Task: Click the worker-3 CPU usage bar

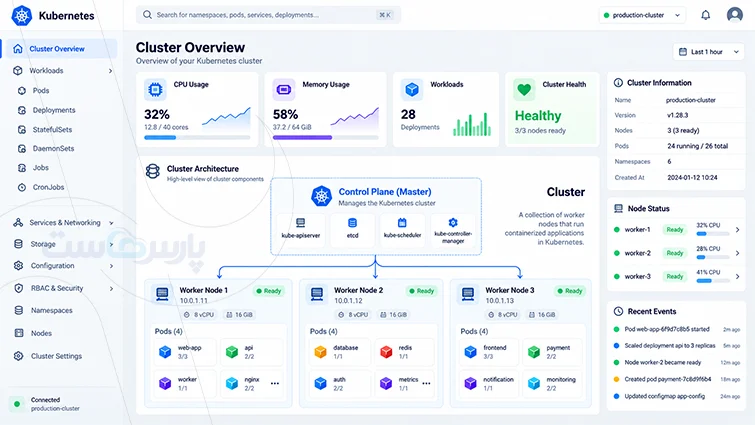Action: tap(713, 281)
